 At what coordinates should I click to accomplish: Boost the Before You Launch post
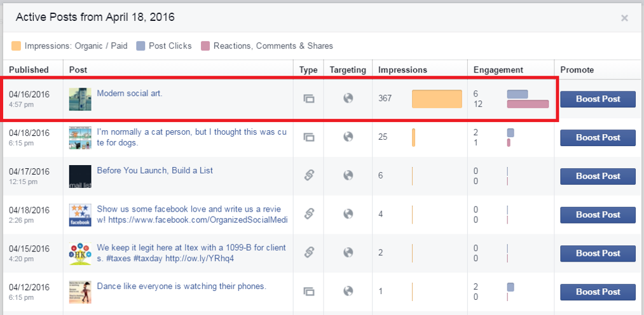pos(598,176)
